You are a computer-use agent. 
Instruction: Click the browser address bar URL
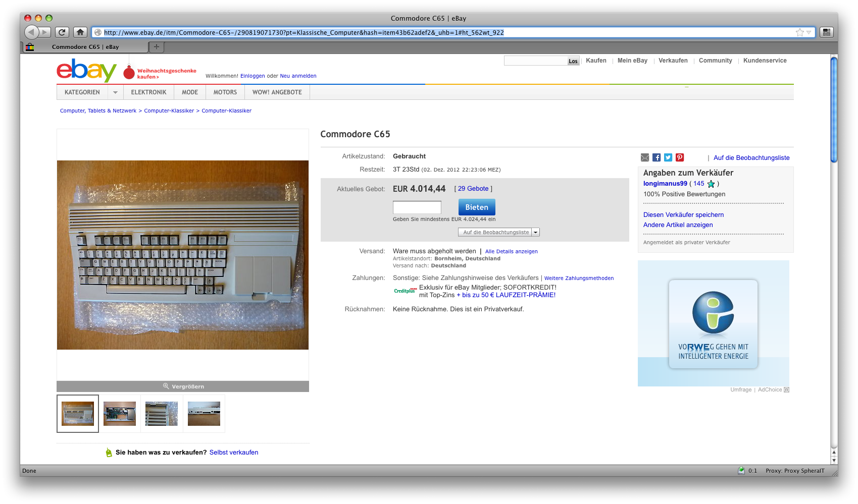tap(304, 32)
